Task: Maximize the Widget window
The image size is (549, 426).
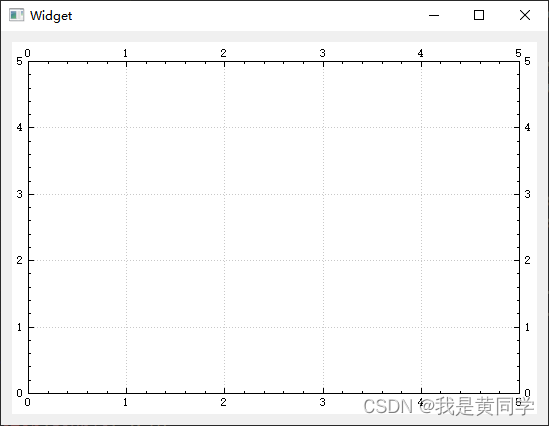Action: point(479,15)
